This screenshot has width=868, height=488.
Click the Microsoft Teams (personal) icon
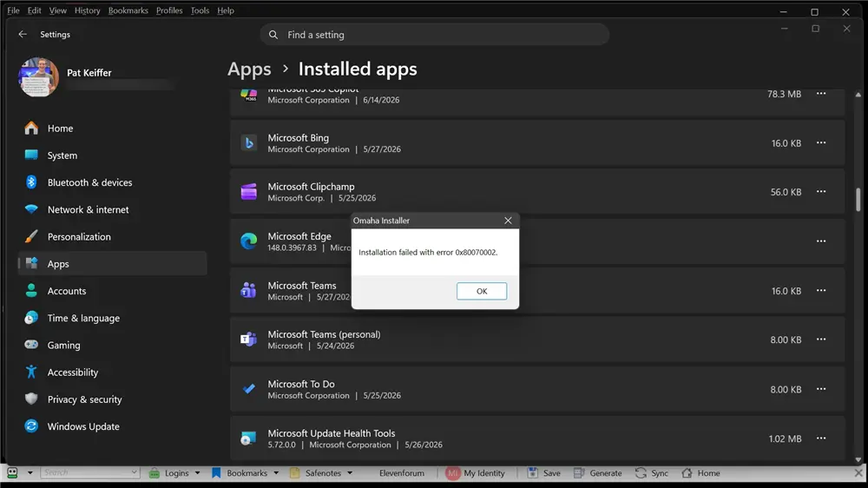[x=248, y=340]
